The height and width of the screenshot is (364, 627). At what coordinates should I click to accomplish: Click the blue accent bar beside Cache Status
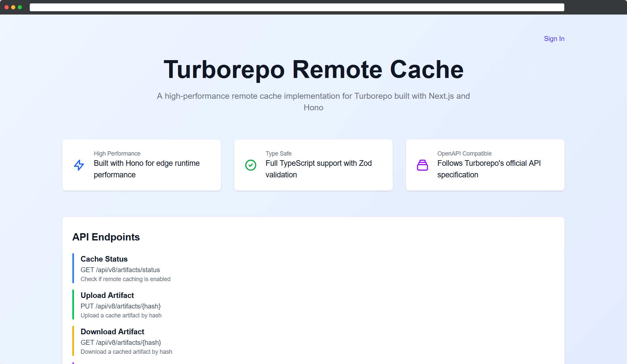click(73, 268)
